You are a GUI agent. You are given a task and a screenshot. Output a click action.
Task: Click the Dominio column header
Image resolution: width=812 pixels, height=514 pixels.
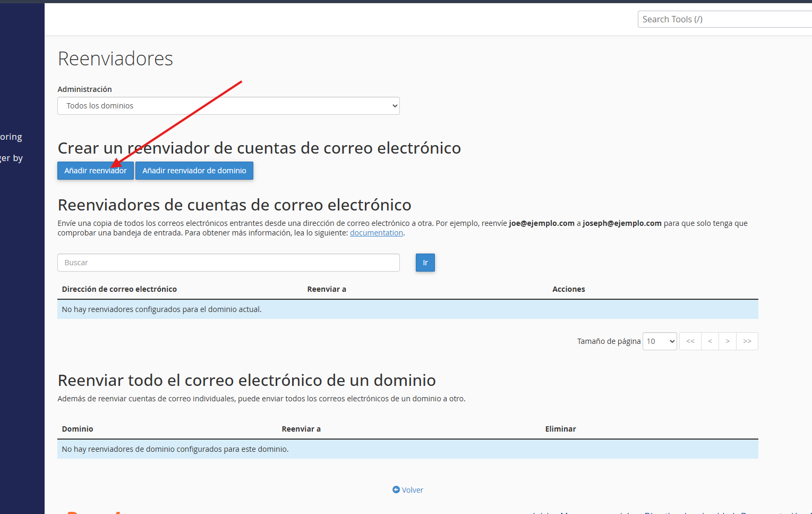(78, 429)
